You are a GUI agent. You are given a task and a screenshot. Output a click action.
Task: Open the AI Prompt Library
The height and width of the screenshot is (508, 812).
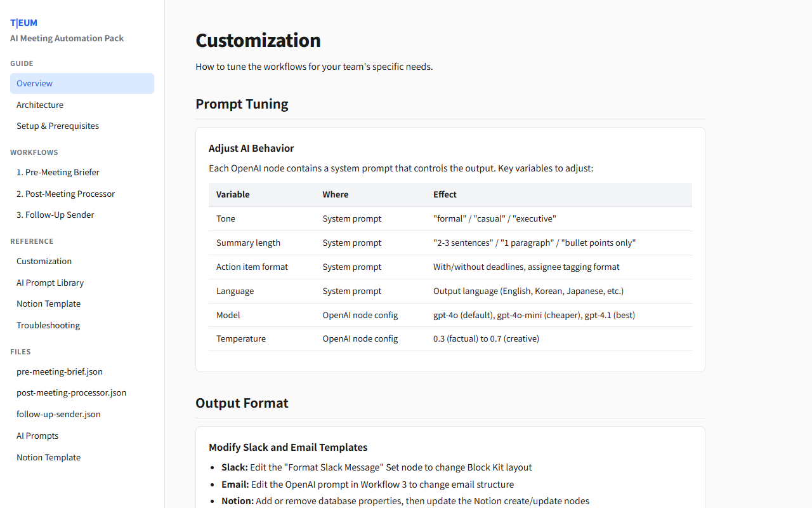49,283
